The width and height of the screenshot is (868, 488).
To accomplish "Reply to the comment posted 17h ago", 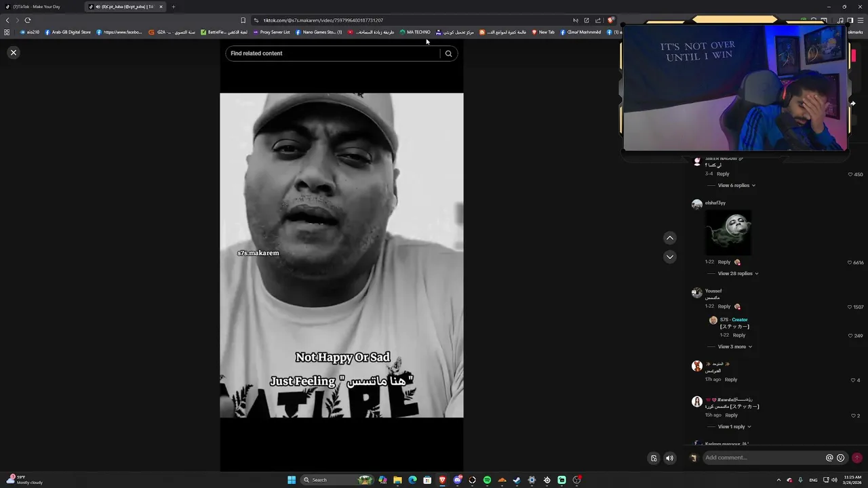I will pos(731,380).
